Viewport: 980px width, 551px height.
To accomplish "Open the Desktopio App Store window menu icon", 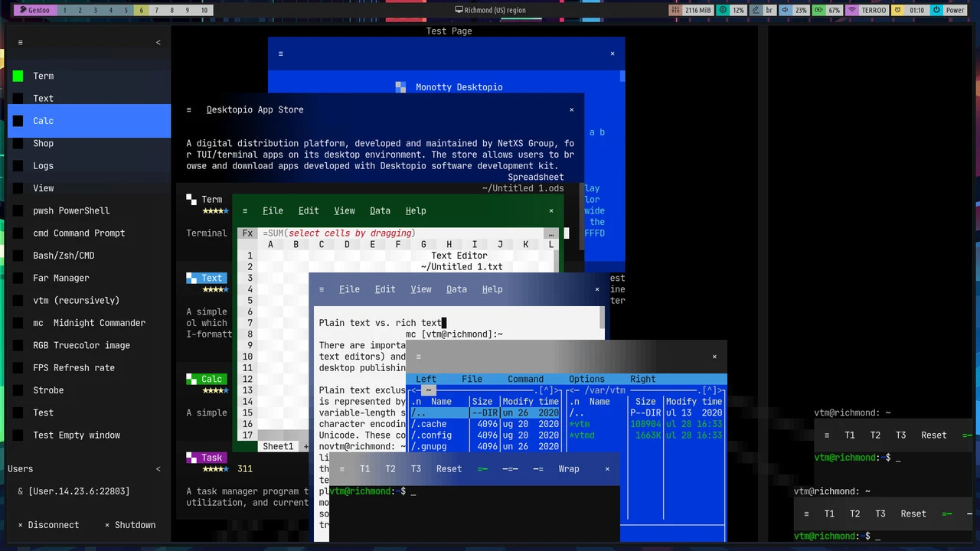I will pos(189,109).
